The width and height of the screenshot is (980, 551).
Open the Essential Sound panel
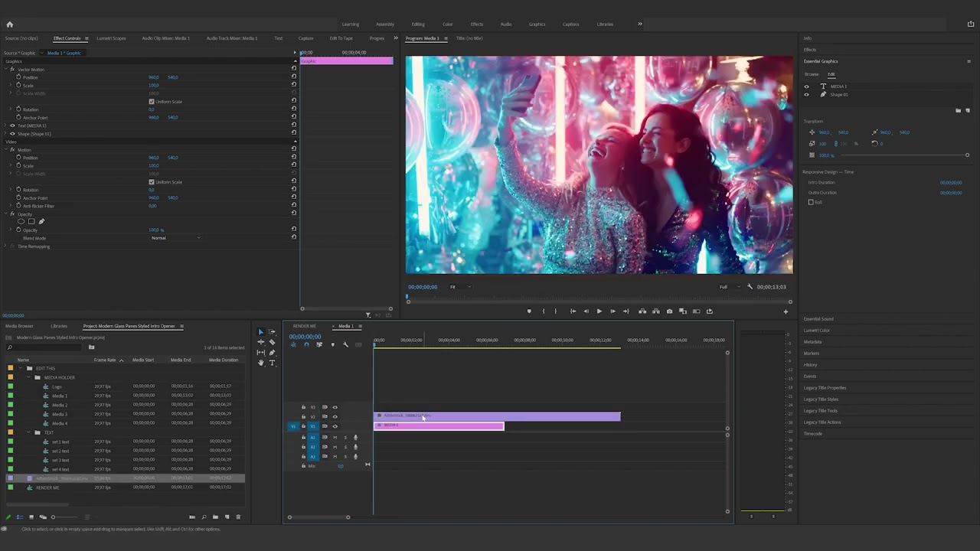(x=818, y=319)
